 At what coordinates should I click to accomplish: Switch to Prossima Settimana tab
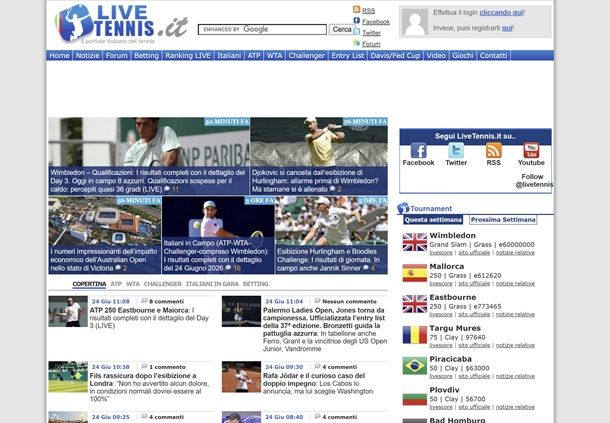click(x=503, y=219)
